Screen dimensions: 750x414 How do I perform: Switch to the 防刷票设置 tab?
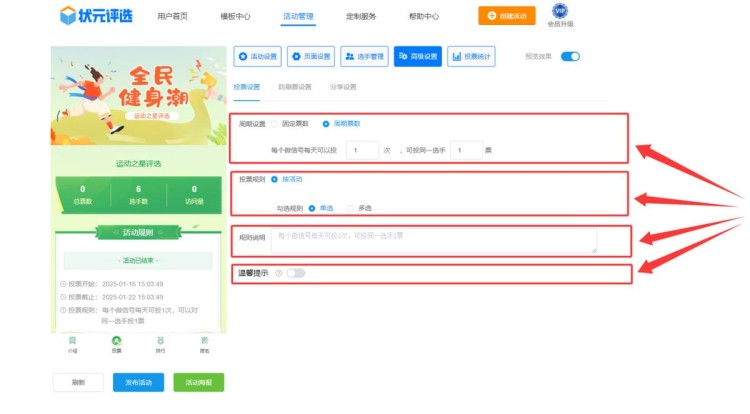(294, 87)
